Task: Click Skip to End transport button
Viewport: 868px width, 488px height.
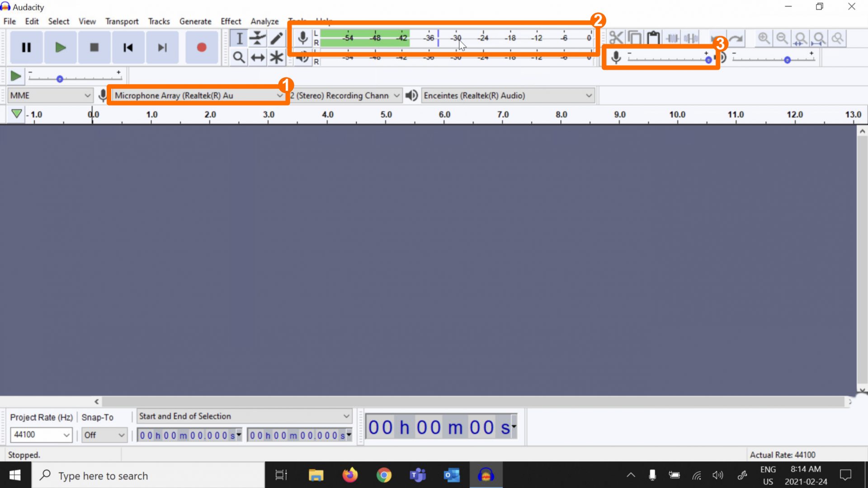Action: [x=162, y=47]
